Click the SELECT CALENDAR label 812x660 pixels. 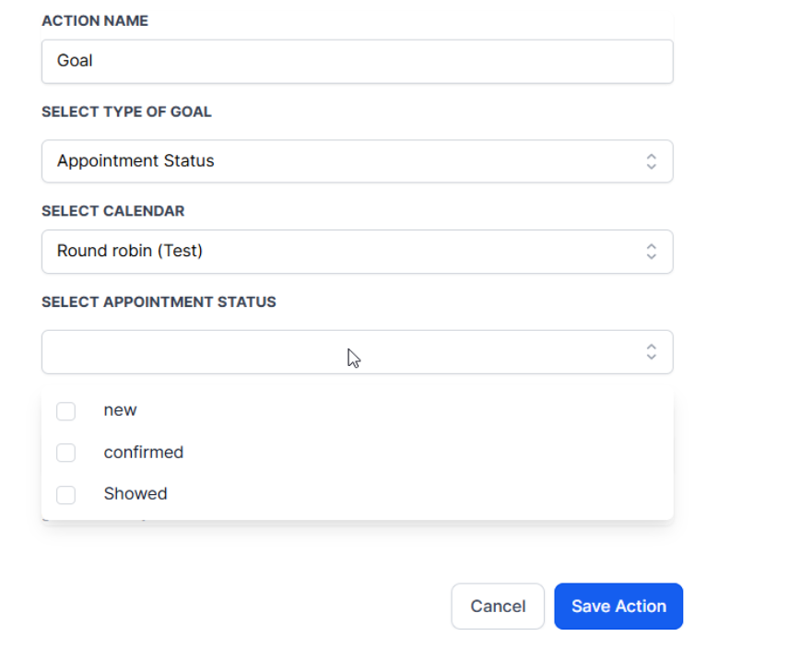point(112,211)
